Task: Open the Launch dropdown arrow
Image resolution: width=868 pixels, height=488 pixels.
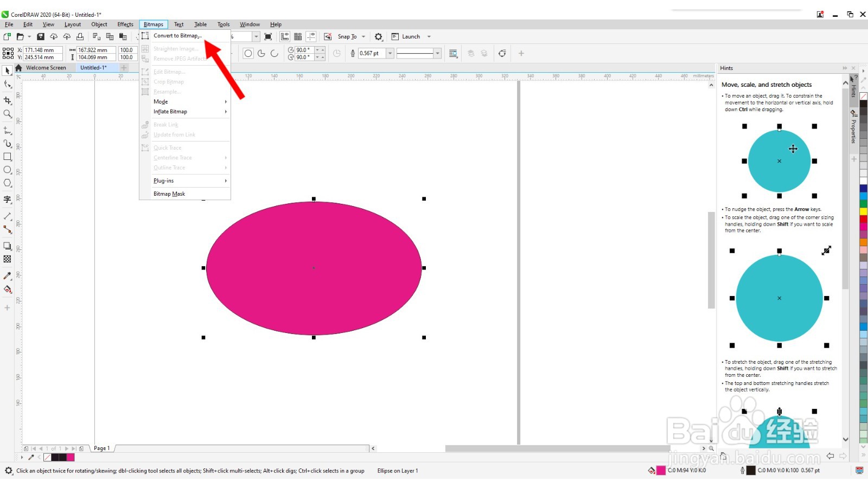Action: point(429,36)
